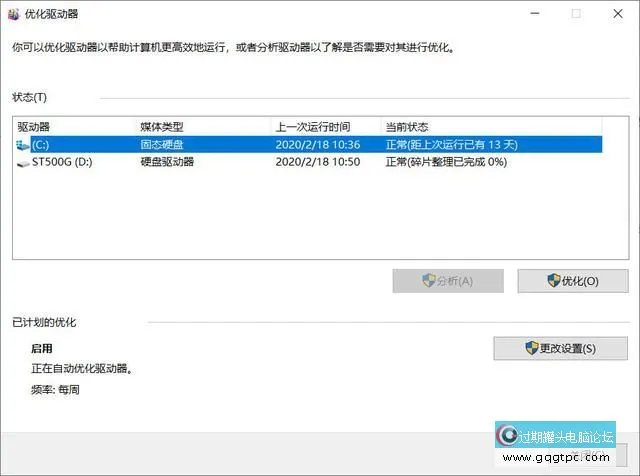
Task: Click the ST500G hard disk drive icon
Action: coord(24,160)
